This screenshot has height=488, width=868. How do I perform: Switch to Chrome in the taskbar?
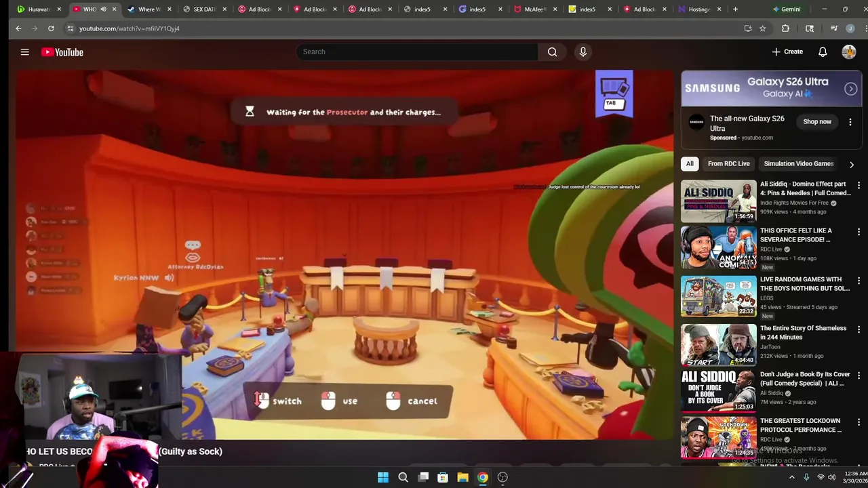[x=482, y=477]
